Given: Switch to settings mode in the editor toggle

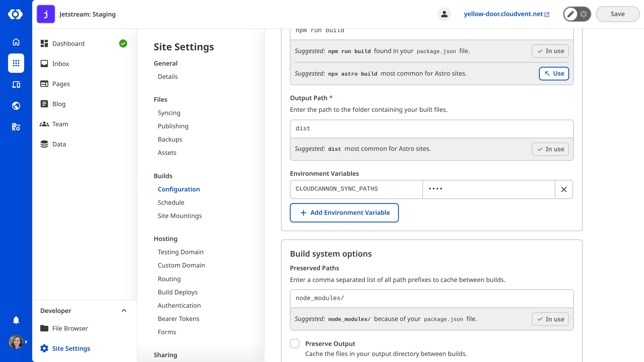Looking at the screenshot, I should coord(583,14).
